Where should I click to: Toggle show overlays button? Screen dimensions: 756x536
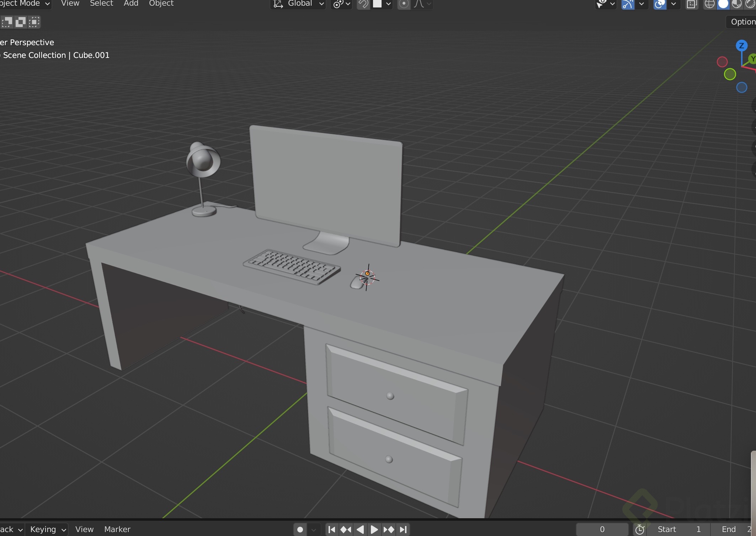(x=660, y=4)
